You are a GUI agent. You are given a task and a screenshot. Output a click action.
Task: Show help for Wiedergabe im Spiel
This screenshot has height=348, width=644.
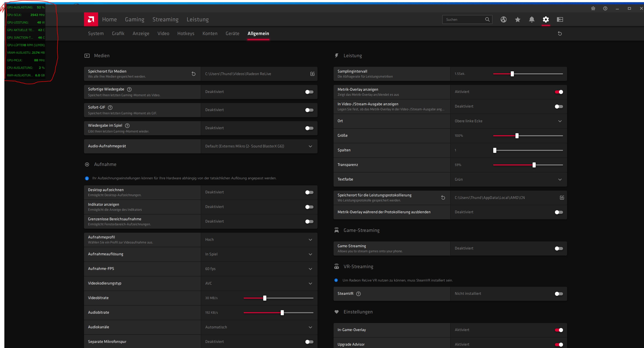127,126
